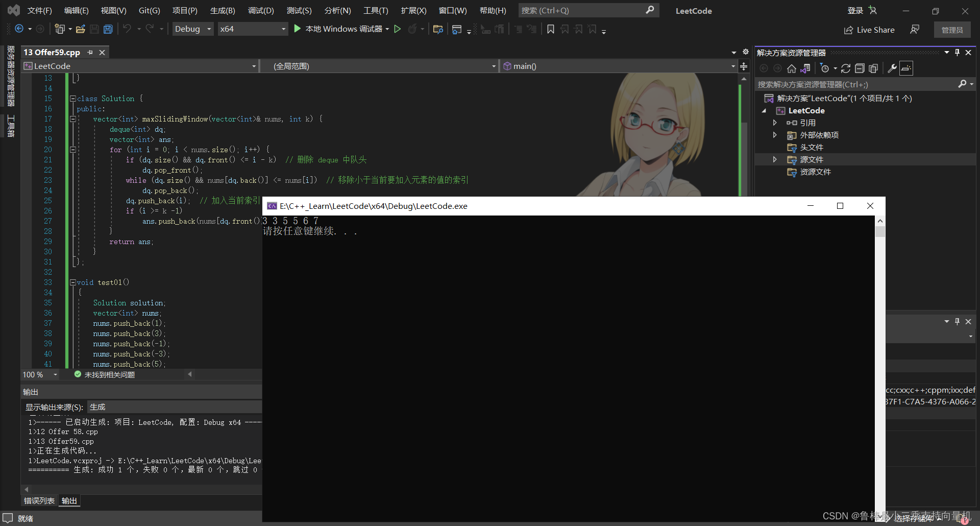Click the new project toolbar icon

[x=60, y=29]
